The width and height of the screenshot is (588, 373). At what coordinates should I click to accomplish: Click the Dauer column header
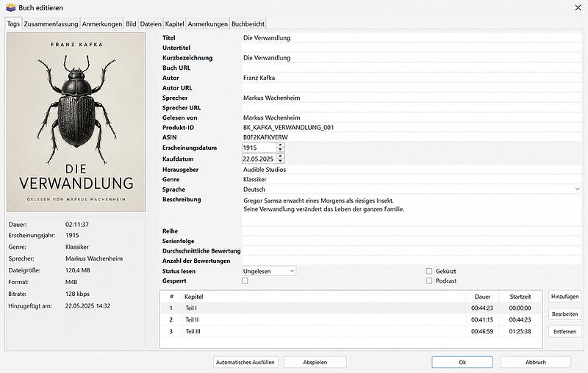pyautogui.click(x=482, y=297)
